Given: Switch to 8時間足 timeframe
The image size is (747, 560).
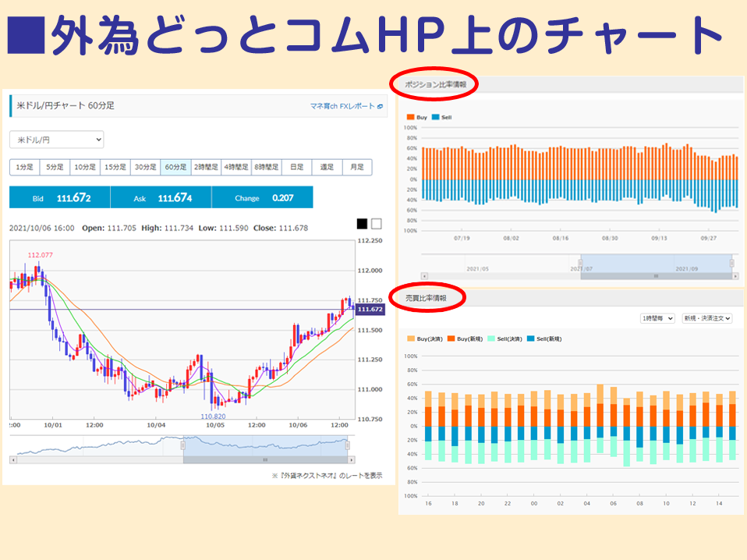Looking at the screenshot, I should [267, 167].
